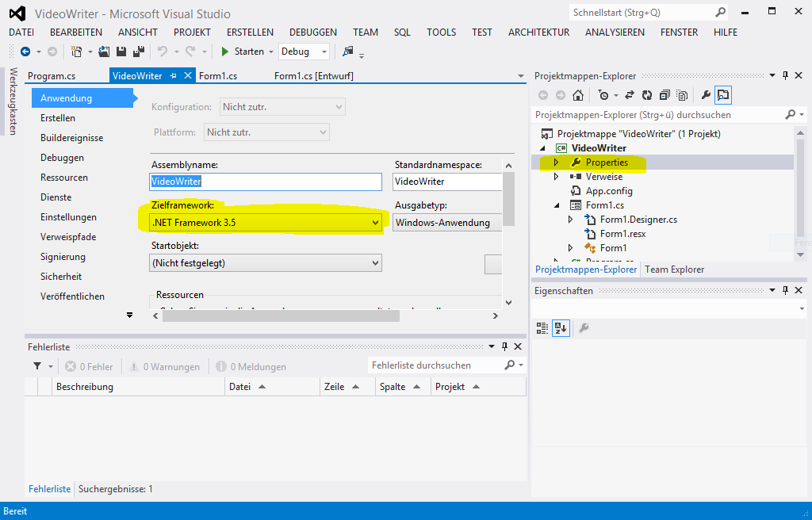The height and width of the screenshot is (520, 812).
Task: Click the New Project toolbar icon
Action: click(x=77, y=52)
